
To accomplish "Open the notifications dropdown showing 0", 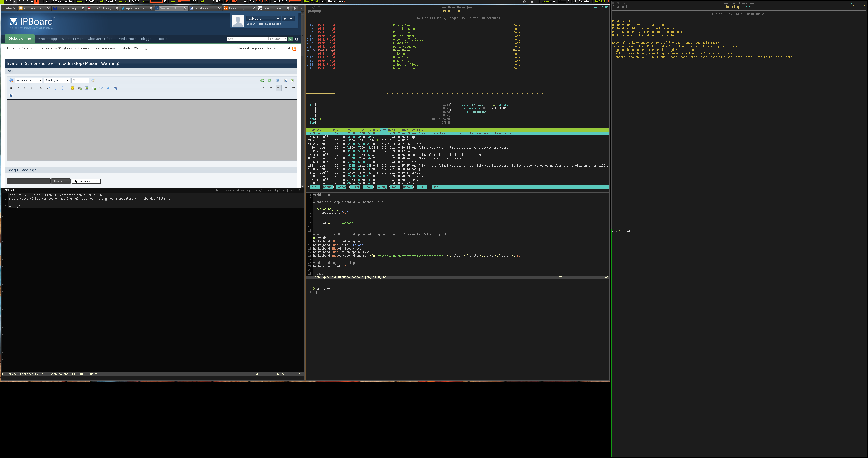I will click(288, 19).
